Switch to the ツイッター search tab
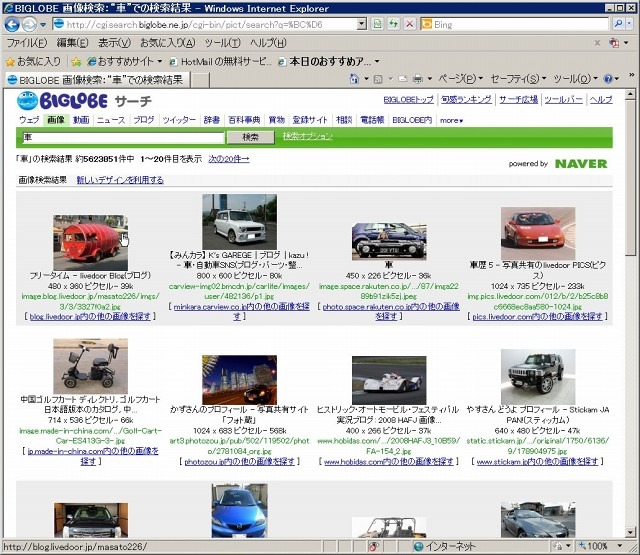The image size is (640, 555). [179, 120]
